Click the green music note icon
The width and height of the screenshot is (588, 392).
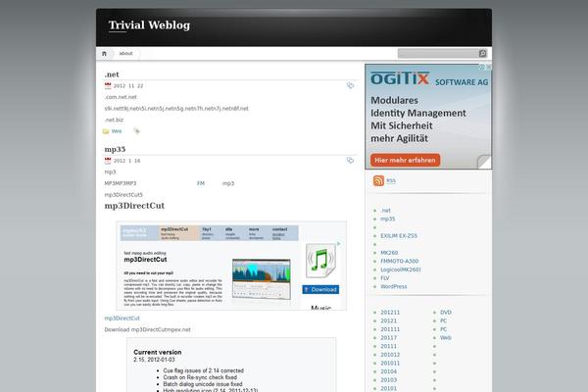click(320, 261)
